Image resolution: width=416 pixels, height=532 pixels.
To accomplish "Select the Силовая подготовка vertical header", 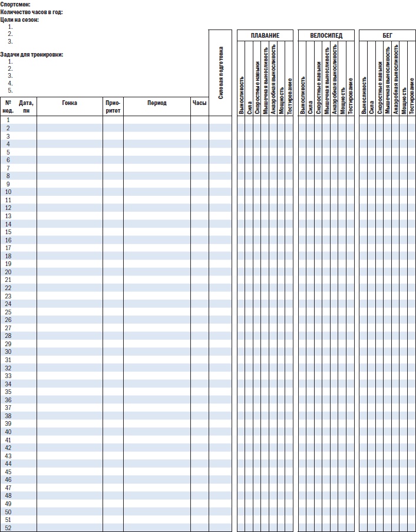I will (x=221, y=73).
